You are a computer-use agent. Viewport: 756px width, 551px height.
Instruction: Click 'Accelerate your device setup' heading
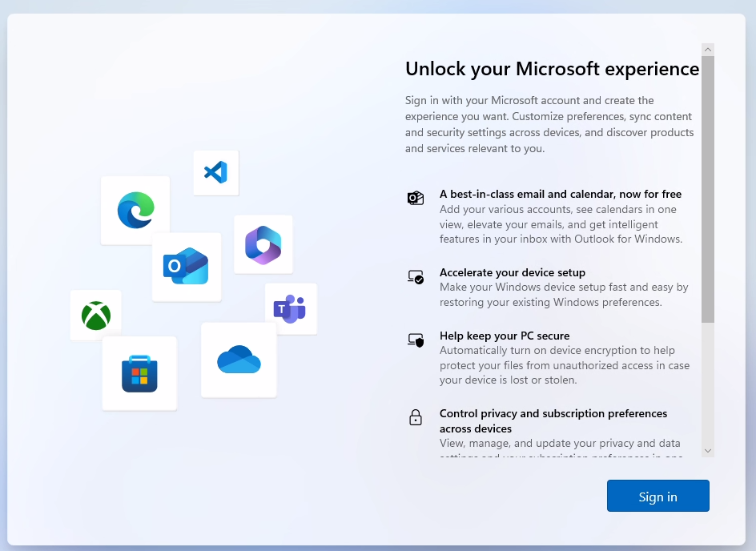(x=512, y=272)
